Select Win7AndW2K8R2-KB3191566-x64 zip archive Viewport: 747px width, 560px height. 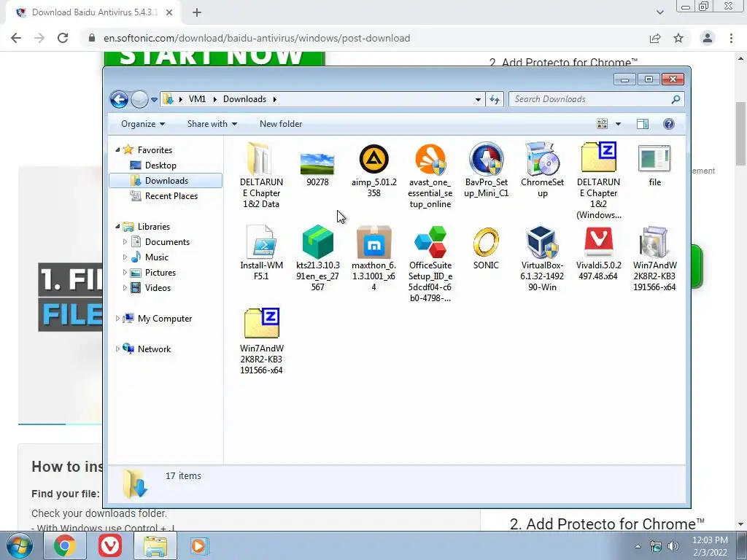(x=261, y=341)
